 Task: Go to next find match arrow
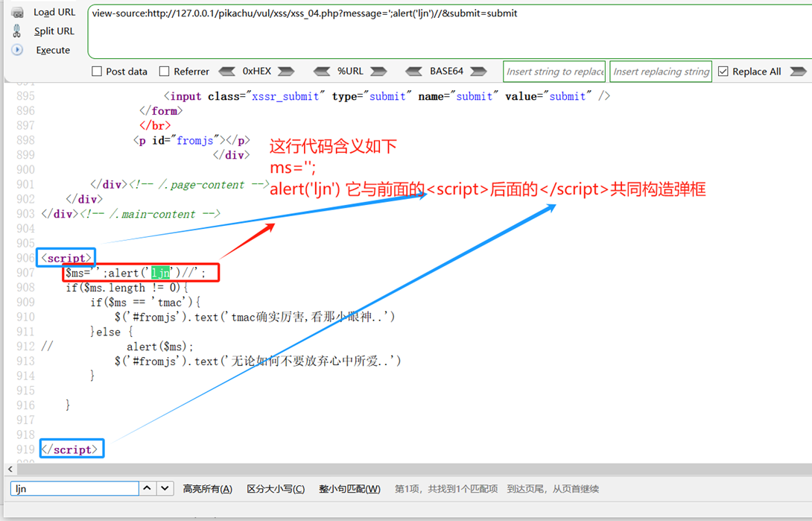tap(165, 488)
